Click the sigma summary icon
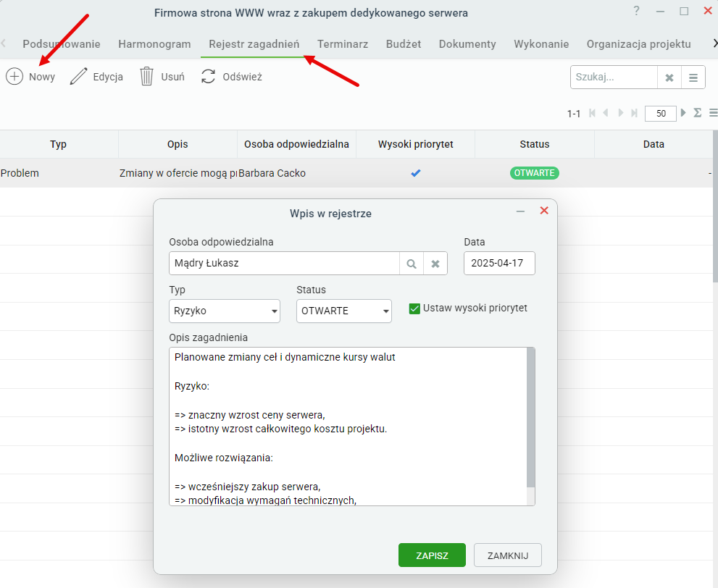Viewport: 718px width, 588px height. (x=698, y=112)
